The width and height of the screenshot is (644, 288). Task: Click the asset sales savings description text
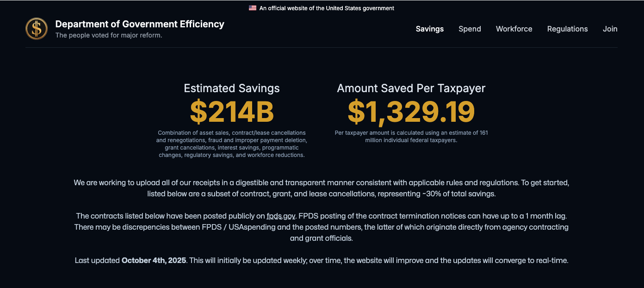[x=232, y=144]
